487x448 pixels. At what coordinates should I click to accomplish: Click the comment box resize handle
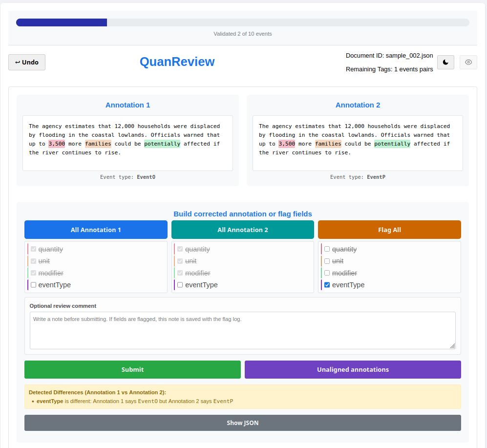coord(452,346)
